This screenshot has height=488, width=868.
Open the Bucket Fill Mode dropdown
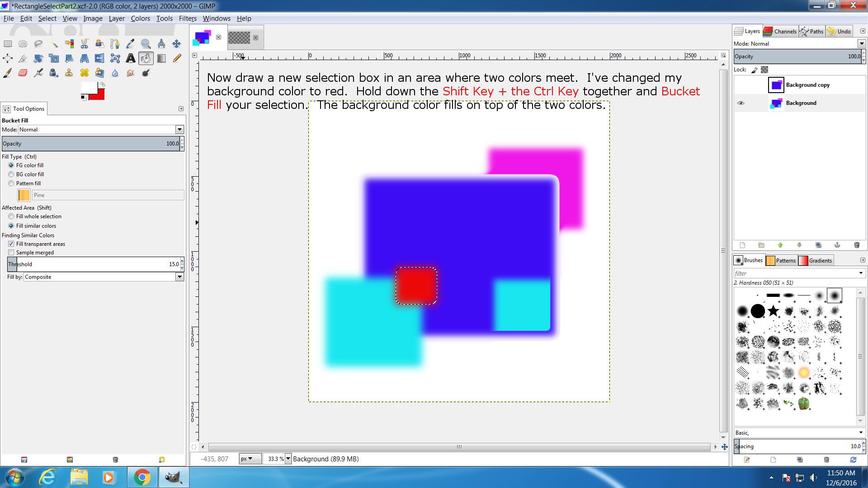(179, 130)
